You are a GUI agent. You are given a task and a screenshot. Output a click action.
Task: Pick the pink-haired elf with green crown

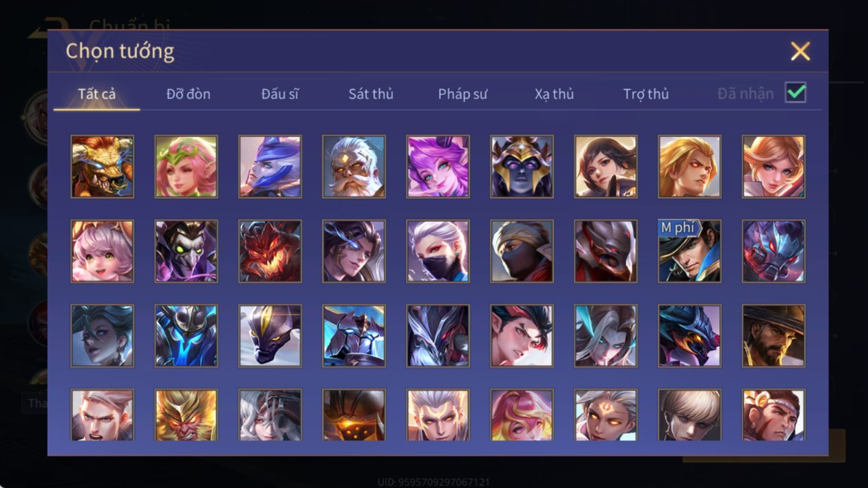tap(186, 167)
